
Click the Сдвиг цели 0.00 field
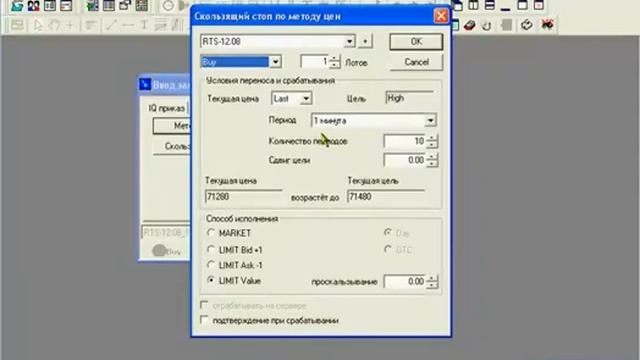pyautogui.click(x=404, y=160)
